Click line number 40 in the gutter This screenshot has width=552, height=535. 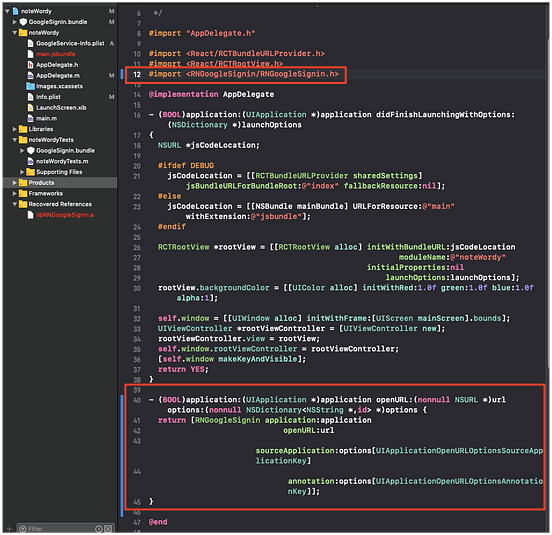click(x=137, y=401)
